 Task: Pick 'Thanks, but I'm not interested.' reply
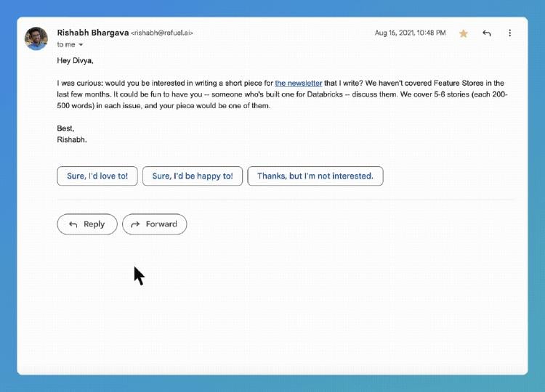[x=315, y=176]
